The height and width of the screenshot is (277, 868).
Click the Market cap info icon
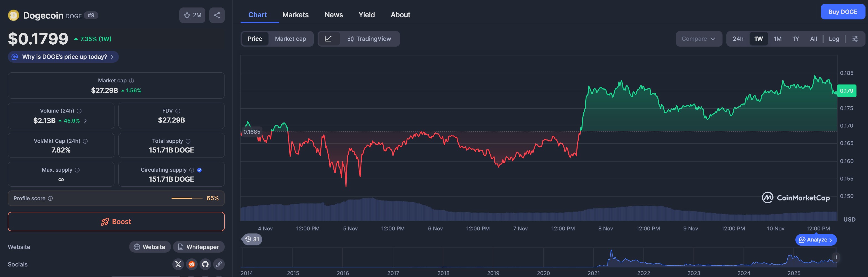pos(132,81)
